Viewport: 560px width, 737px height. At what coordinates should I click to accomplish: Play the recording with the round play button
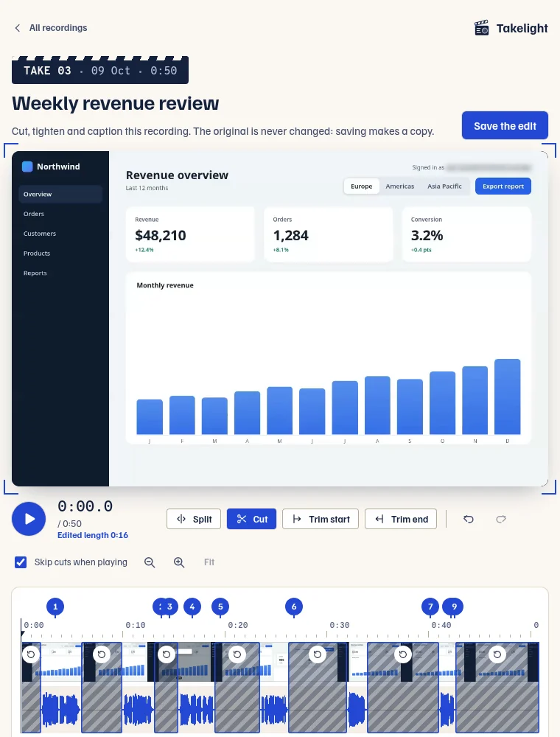coord(29,519)
